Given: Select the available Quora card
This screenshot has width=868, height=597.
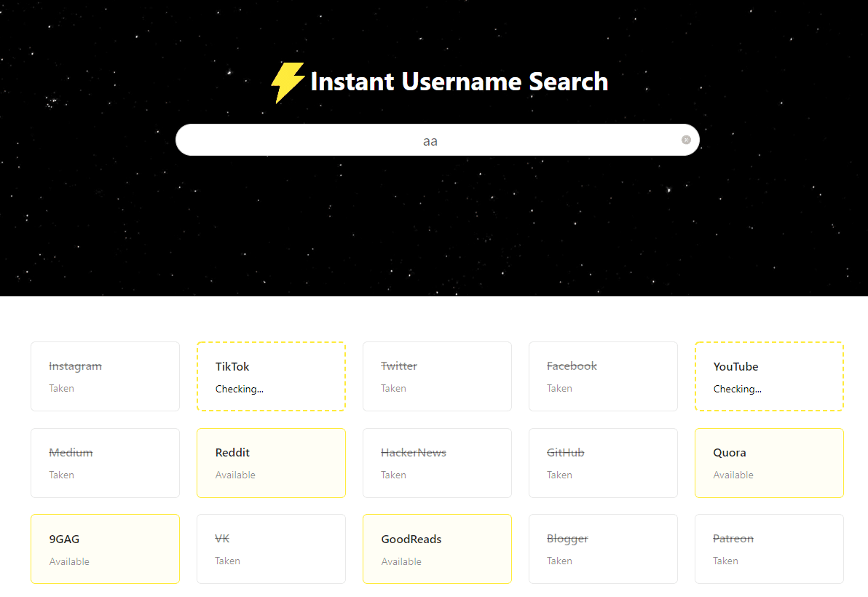Looking at the screenshot, I should tap(769, 463).
